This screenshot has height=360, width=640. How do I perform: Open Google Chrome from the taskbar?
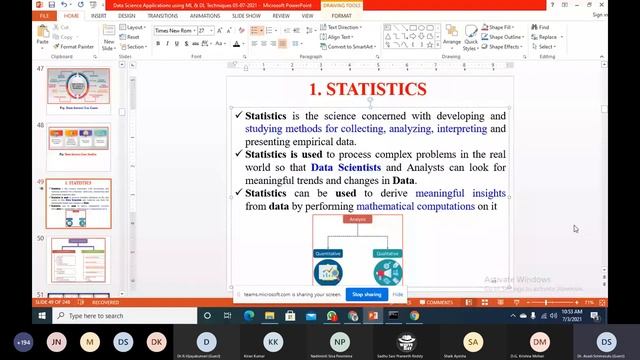415,316
